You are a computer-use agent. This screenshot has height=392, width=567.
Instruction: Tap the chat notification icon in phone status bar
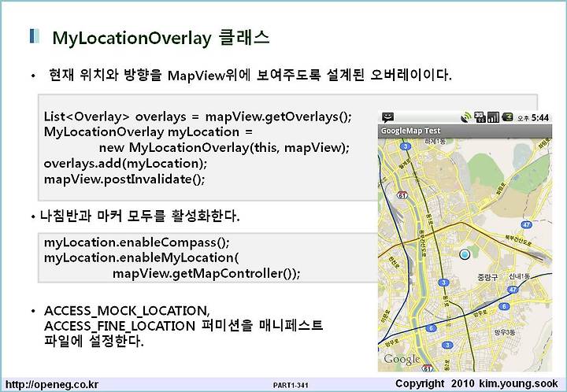click(x=387, y=117)
